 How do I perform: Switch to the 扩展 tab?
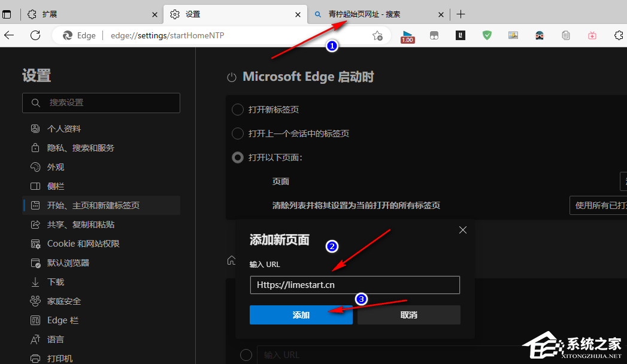click(x=90, y=14)
